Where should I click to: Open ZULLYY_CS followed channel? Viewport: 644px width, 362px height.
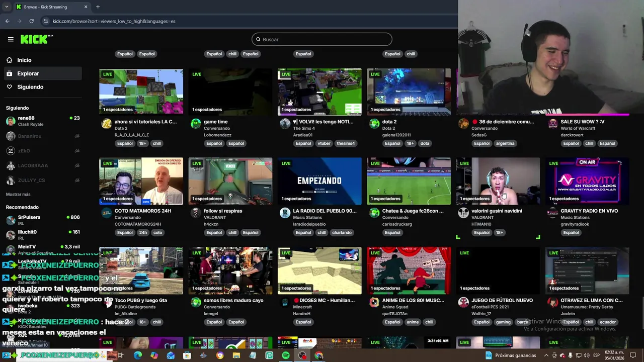coord(43,180)
